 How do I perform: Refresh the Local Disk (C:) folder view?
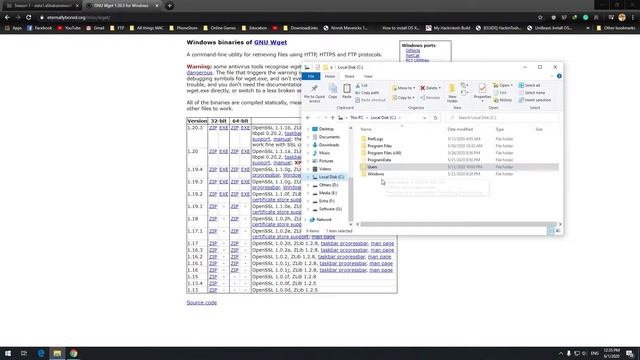pyautogui.click(x=435, y=118)
